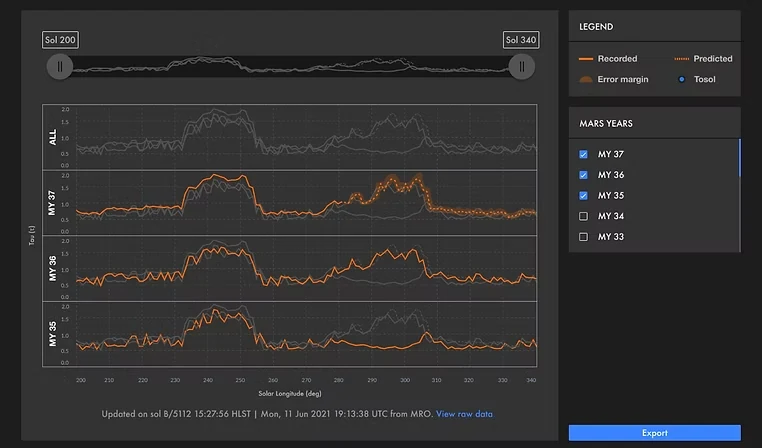Click the overview timeline track
This screenshot has width=762, height=448.
(291, 67)
